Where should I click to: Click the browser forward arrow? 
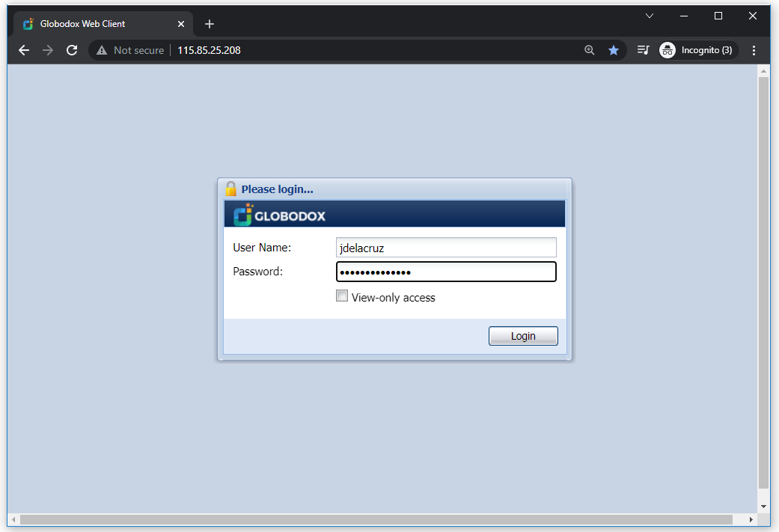(x=48, y=50)
